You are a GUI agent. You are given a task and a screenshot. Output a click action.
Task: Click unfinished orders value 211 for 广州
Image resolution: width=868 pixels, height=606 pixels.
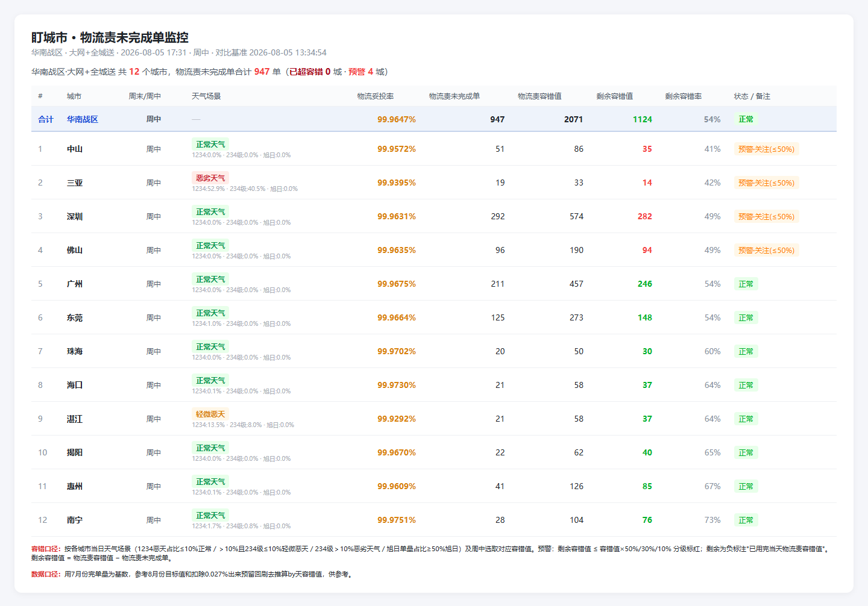498,284
